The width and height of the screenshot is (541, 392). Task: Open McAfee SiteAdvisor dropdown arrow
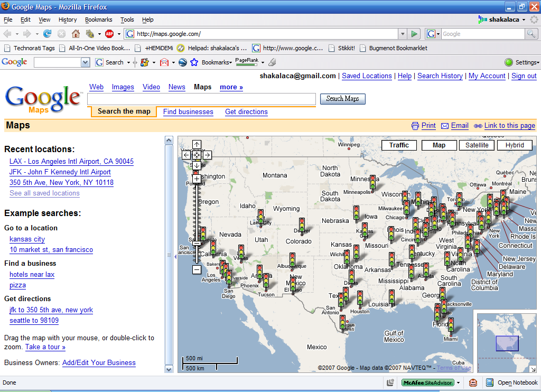[x=458, y=382]
